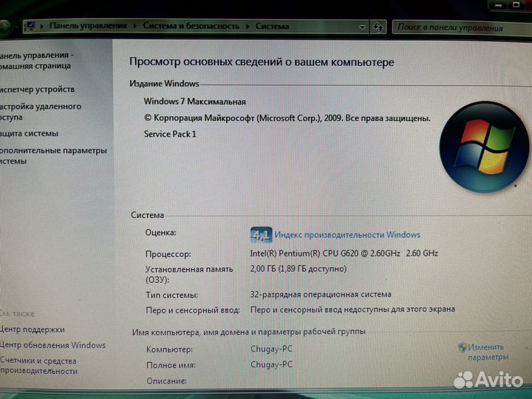Focus the Поиск в панели управления search field
The width and height of the screenshot is (532, 399).
(461, 27)
